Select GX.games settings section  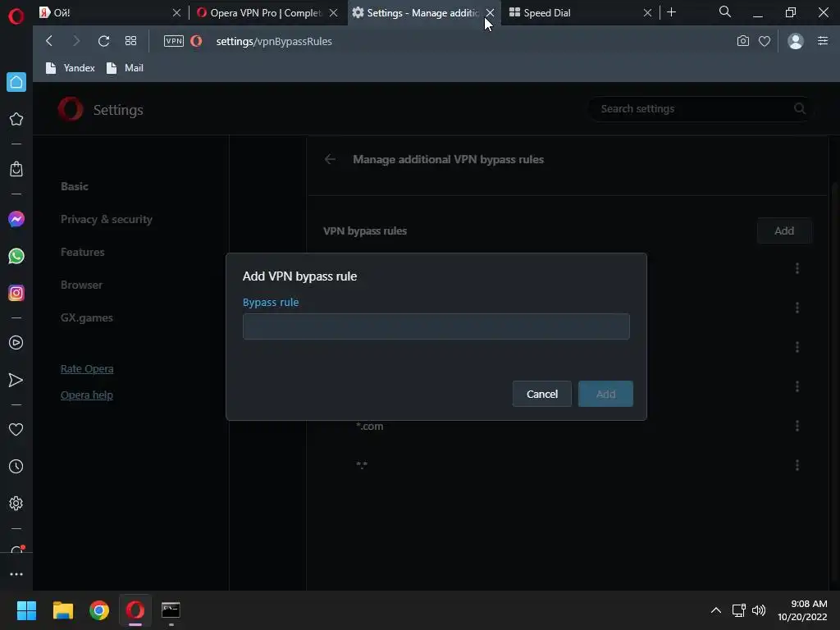tap(87, 317)
